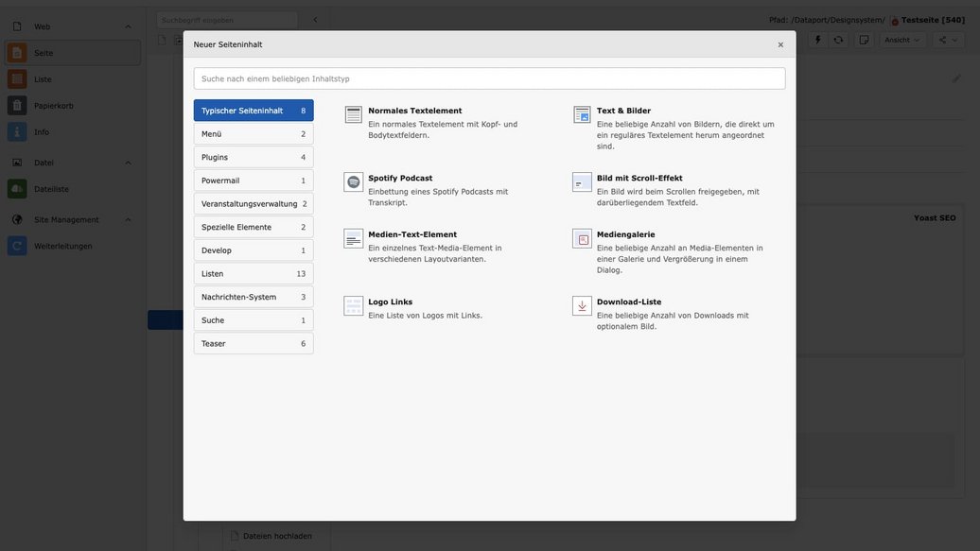The height and width of the screenshot is (551, 980).
Task: Collapse the Datei module group
Action: tap(129, 163)
